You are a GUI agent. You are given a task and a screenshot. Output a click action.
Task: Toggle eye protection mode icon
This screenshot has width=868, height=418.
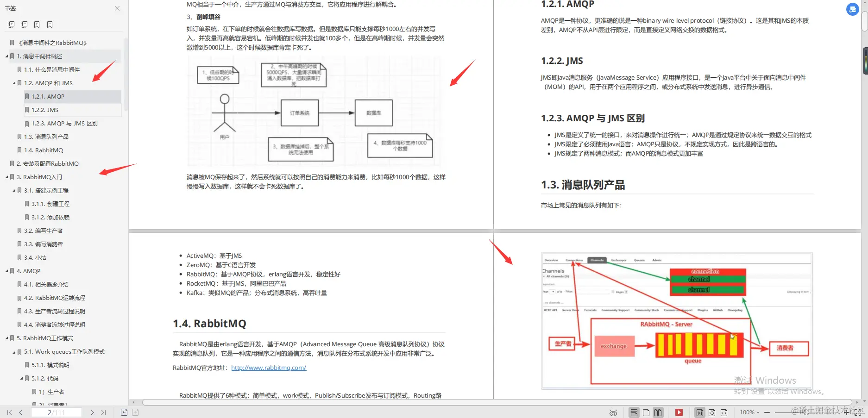click(613, 412)
